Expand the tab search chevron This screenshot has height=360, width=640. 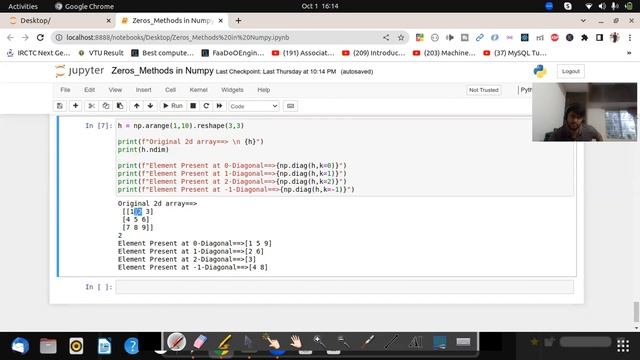[x=583, y=20]
